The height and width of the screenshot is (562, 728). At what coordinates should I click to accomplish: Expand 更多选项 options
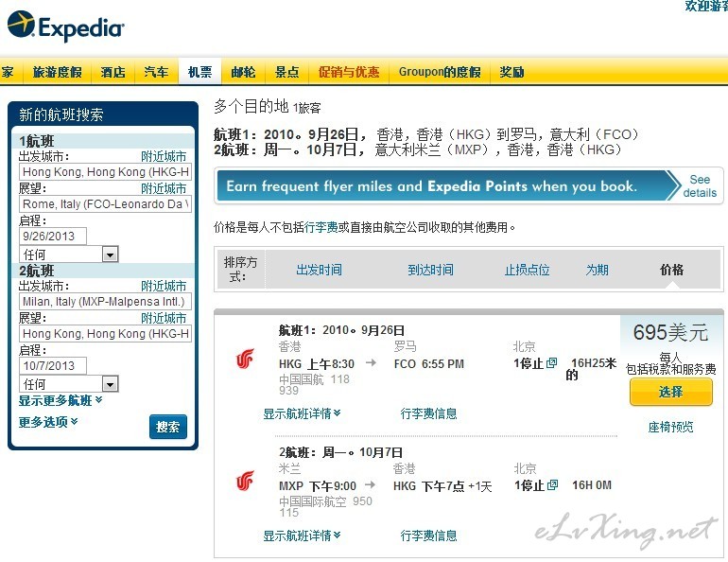click(x=48, y=422)
